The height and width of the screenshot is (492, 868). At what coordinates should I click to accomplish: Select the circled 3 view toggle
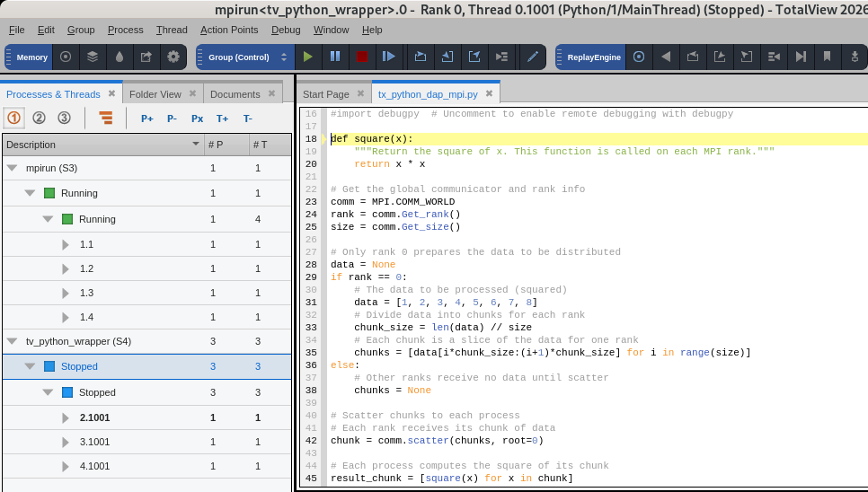[x=64, y=118]
